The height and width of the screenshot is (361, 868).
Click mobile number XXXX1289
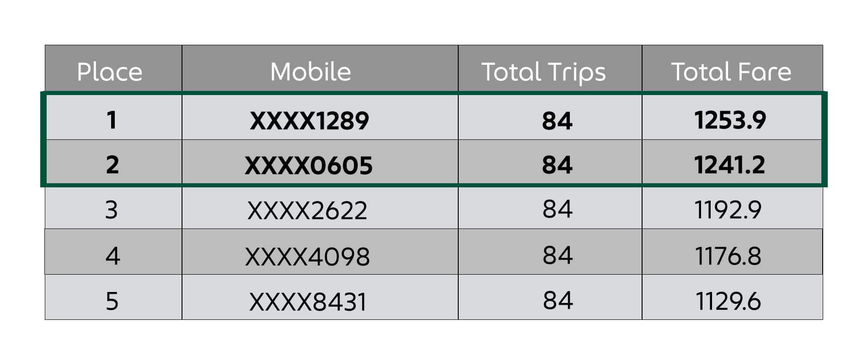click(309, 121)
